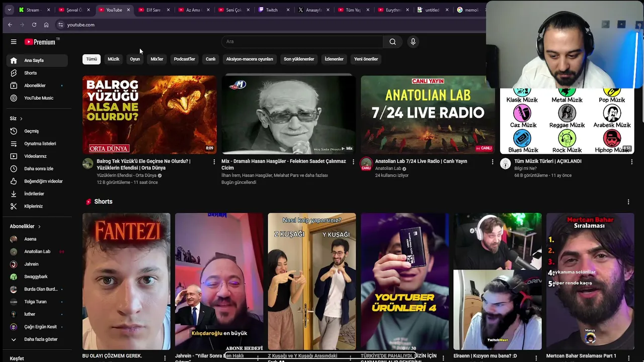
Task: Switch to the Twitch browser tab
Action: coord(274,10)
